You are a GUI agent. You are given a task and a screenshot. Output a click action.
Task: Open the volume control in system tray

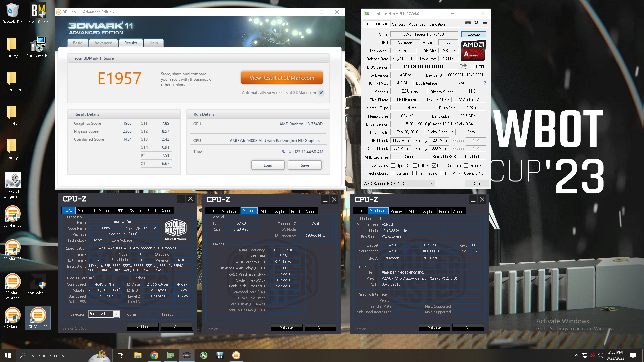click(600, 355)
